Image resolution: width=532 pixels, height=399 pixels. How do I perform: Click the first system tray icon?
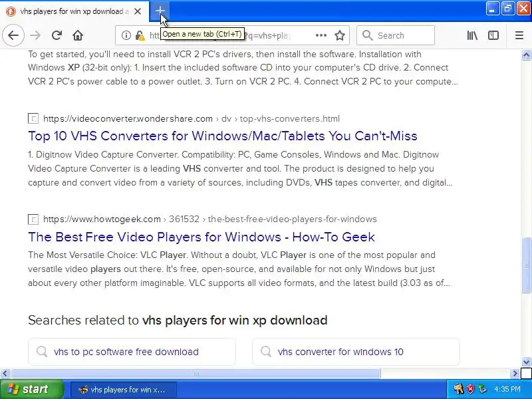click(459, 389)
